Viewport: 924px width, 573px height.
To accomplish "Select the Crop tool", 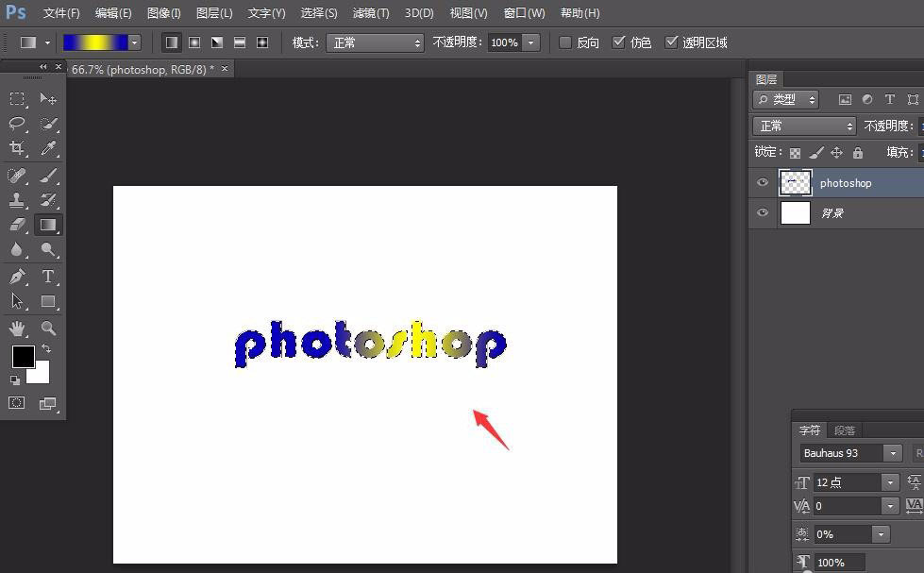I will (17, 147).
